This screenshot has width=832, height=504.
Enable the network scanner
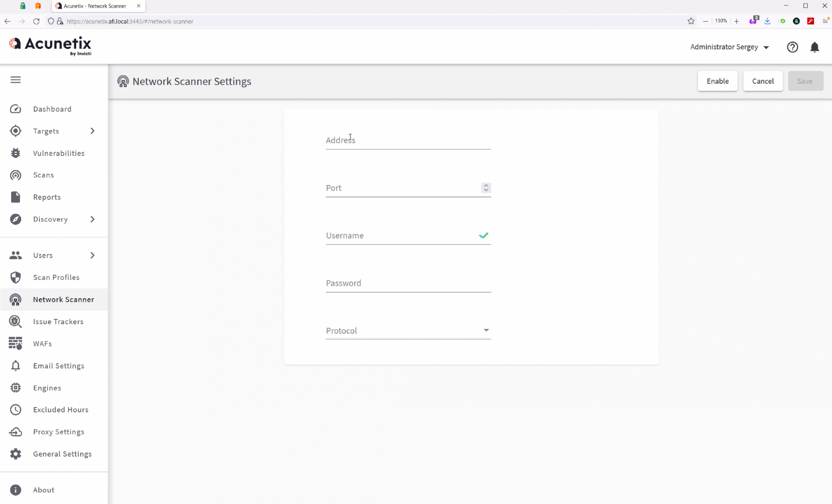717,81
